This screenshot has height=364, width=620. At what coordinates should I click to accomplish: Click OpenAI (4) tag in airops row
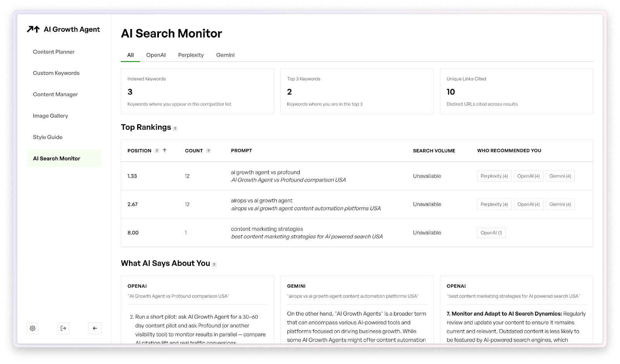point(529,204)
